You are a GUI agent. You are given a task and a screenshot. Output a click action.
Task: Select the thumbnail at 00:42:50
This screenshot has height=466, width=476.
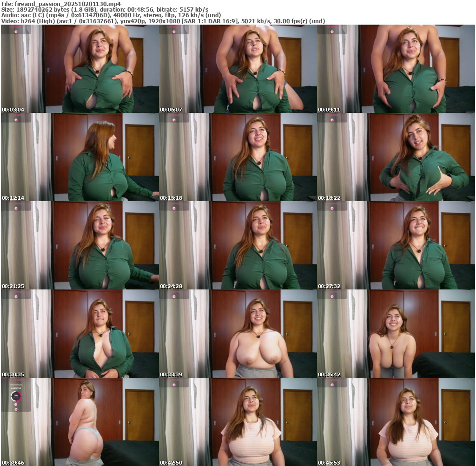pos(238,422)
